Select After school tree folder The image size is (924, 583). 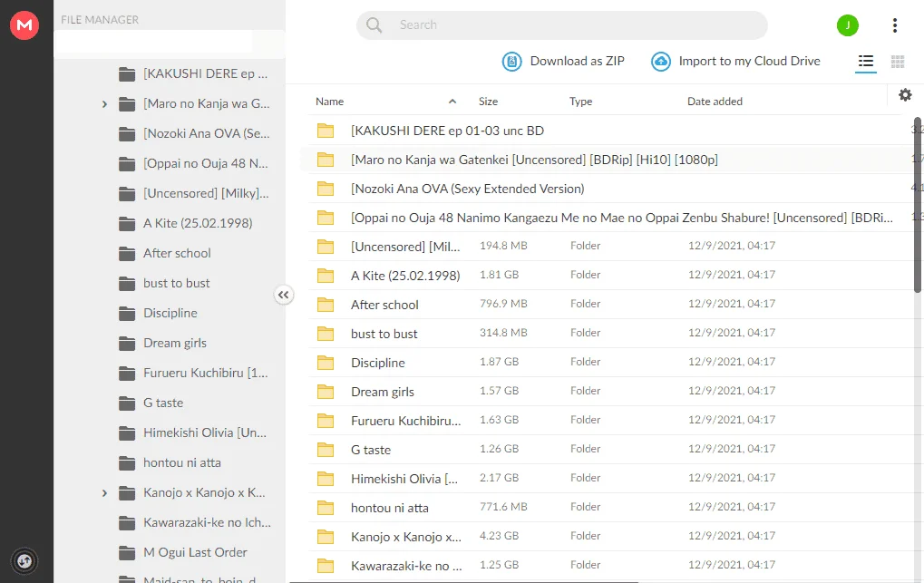164,254
